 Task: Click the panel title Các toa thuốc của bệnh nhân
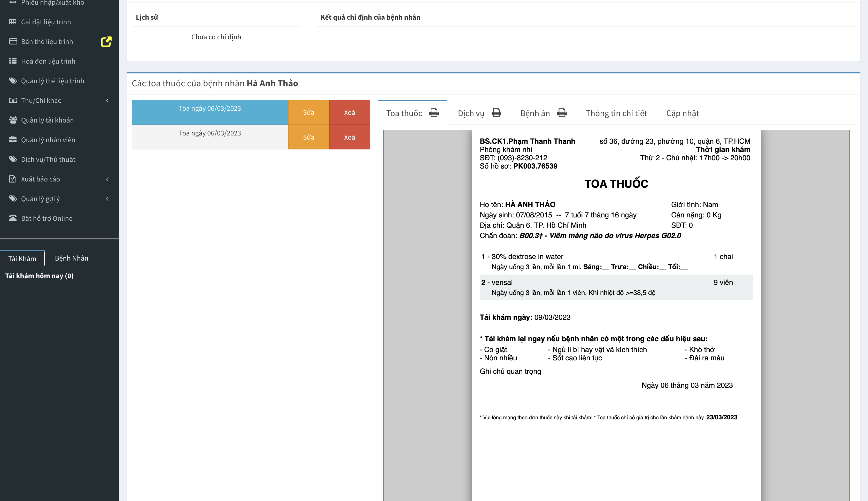coord(215,83)
